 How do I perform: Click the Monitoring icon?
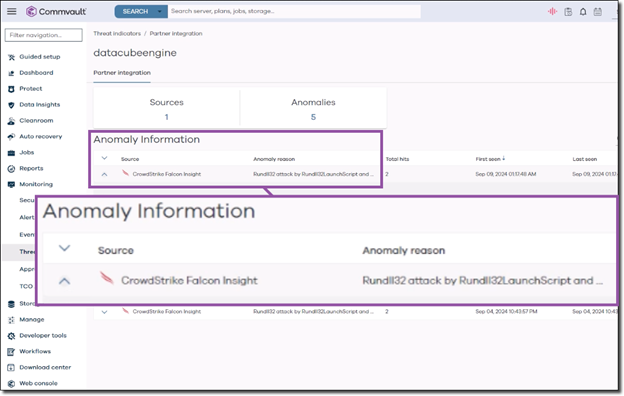coord(11,184)
